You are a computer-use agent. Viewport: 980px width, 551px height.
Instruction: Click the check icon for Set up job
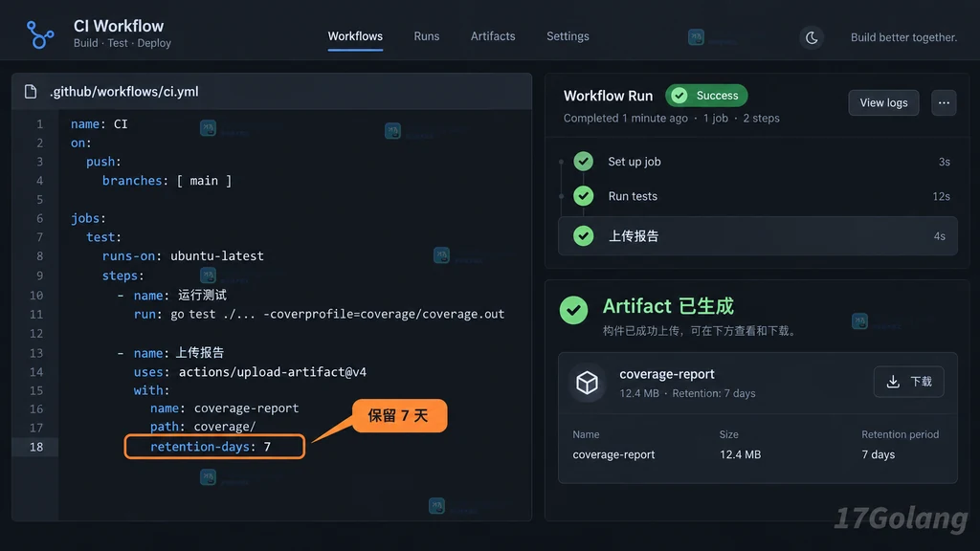[583, 161]
